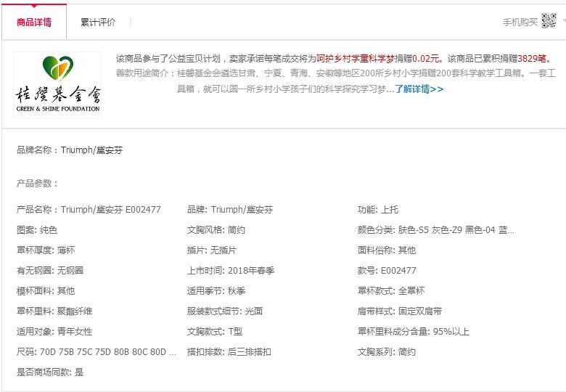This screenshot has height=392, width=566.
Task: Click the 面料俗称: 其他 parameter
Action: [x=387, y=250]
